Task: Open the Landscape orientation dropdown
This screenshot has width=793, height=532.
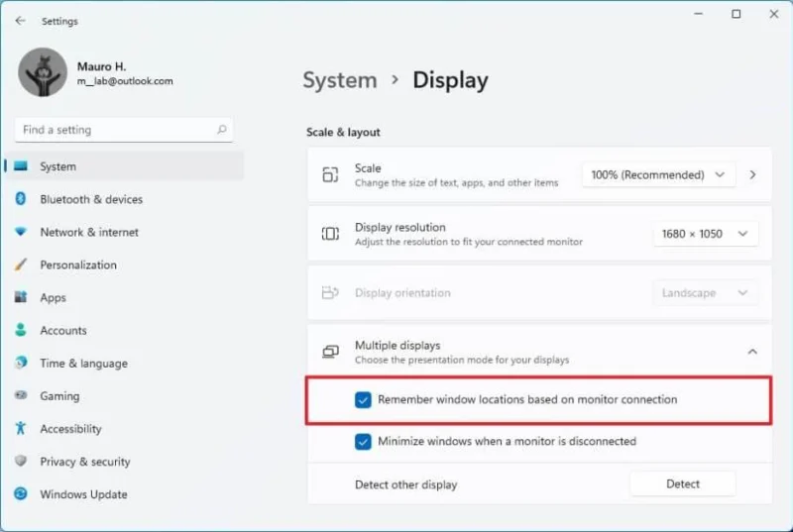Action: click(706, 293)
